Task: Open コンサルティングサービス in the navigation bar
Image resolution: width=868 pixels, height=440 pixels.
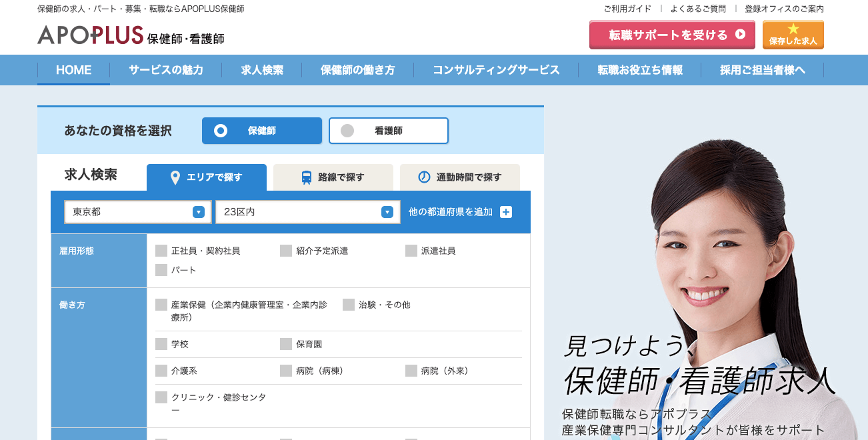Action: 496,70
